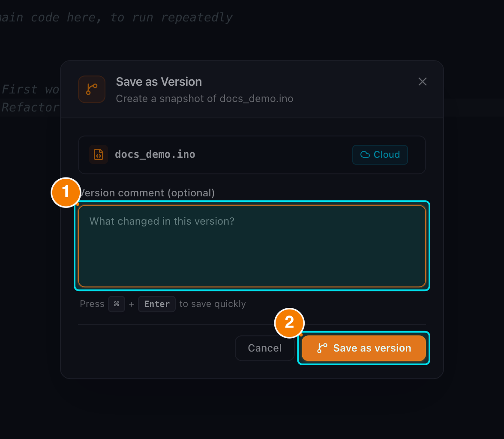Image resolution: width=504 pixels, height=439 pixels.
Task: Click the branch icon in the dialog header
Action: pyautogui.click(x=92, y=89)
